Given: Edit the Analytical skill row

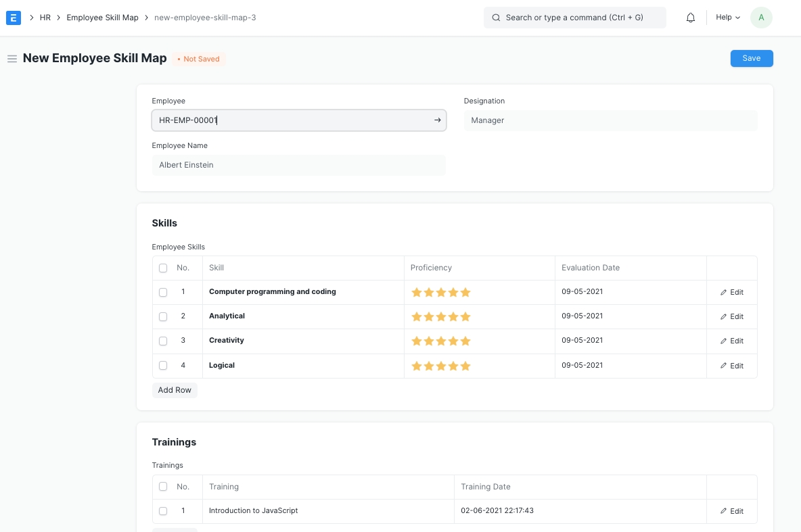Looking at the screenshot, I should tap(731, 317).
